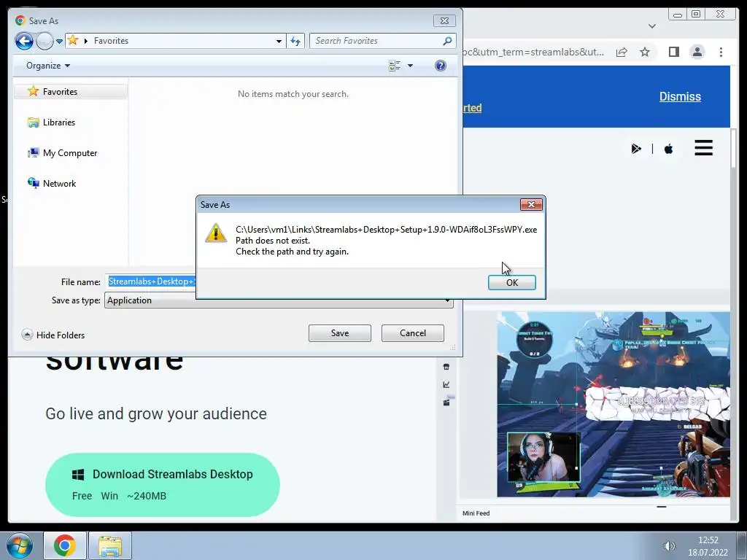The image size is (747, 560).
Task: Click the Back arrow in Save As dialog
Action: click(24, 41)
